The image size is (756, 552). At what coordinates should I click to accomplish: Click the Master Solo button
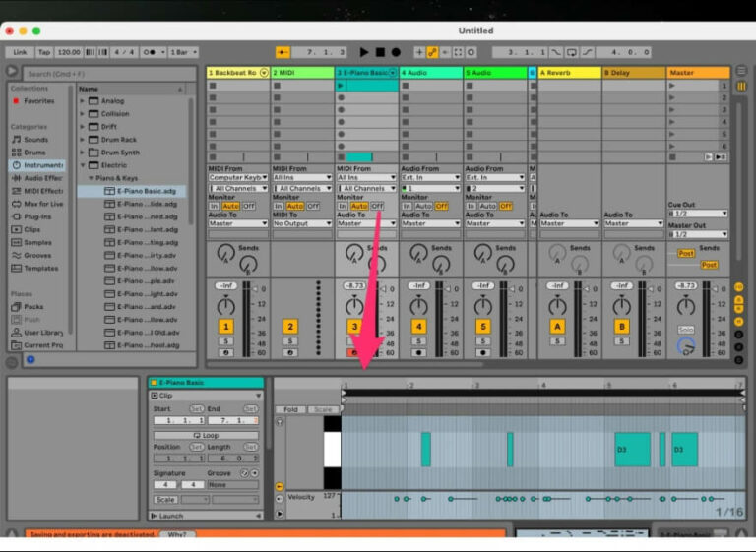(685, 330)
